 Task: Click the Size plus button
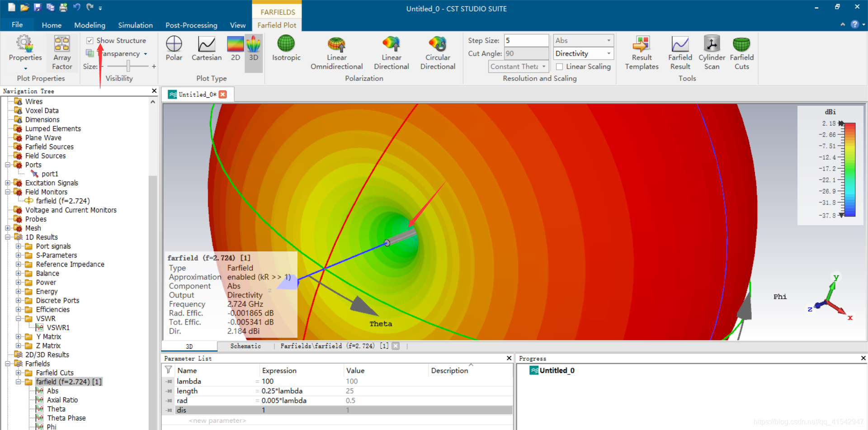point(154,66)
